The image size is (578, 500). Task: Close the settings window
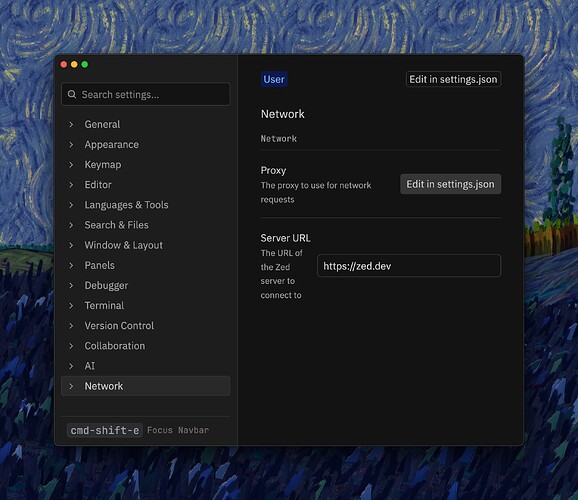point(64,65)
